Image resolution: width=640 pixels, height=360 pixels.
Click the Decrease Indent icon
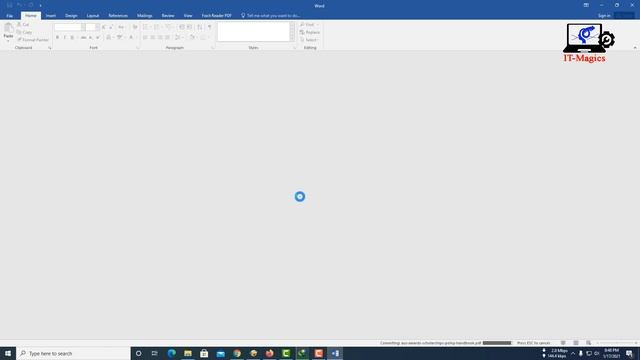coord(182,27)
